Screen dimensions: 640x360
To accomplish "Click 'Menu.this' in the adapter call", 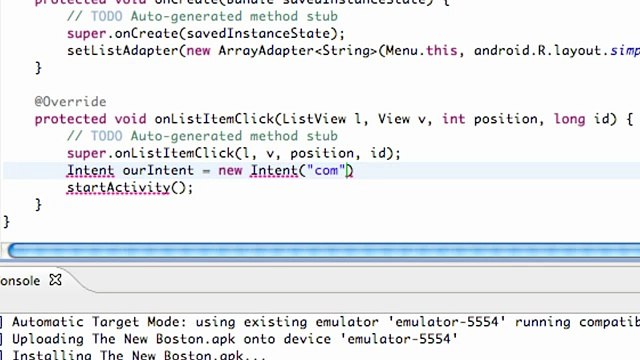I will (421, 51).
